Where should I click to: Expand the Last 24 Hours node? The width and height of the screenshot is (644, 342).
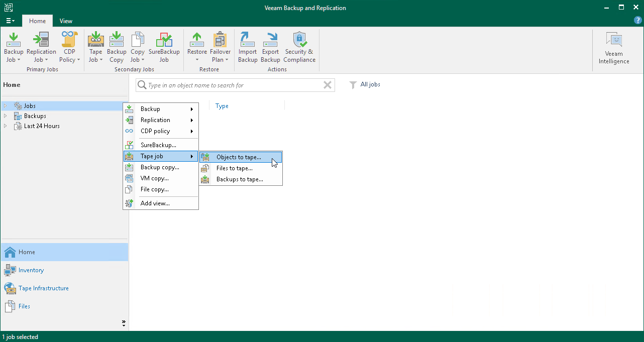6,126
